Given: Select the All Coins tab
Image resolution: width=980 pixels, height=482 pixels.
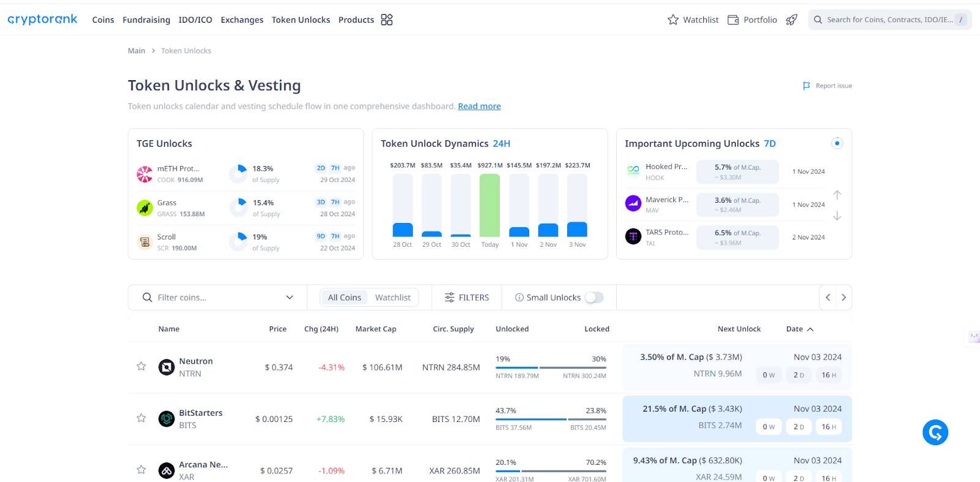Looking at the screenshot, I should point(345,298).
